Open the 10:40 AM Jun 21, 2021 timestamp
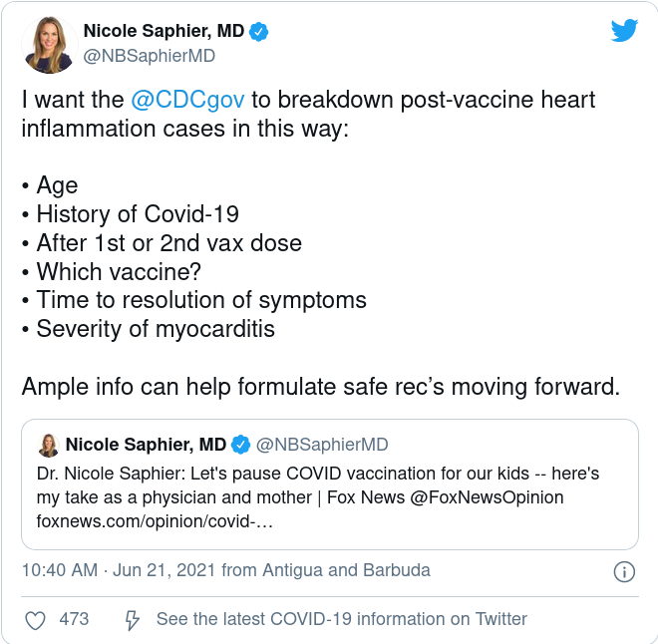The width and height of the screenshot is (658, 644). [x=119, y=570]
